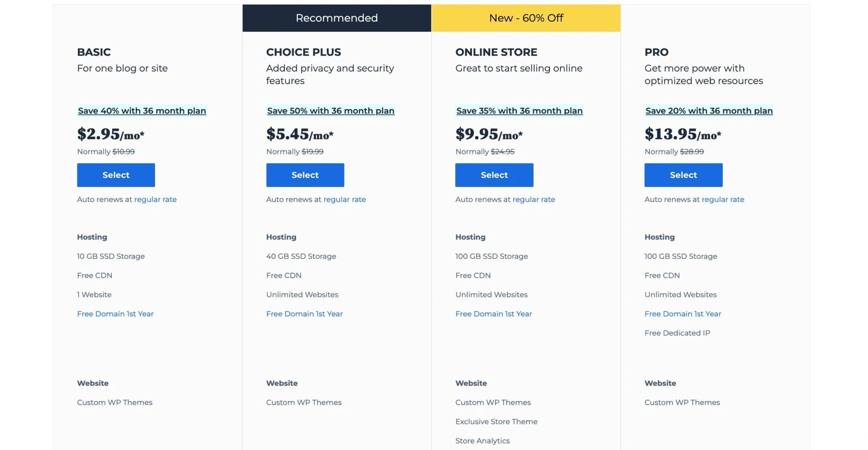Open 'Save 40% with 36 month plan' link

pyautogui.click(x=142, y=111)
